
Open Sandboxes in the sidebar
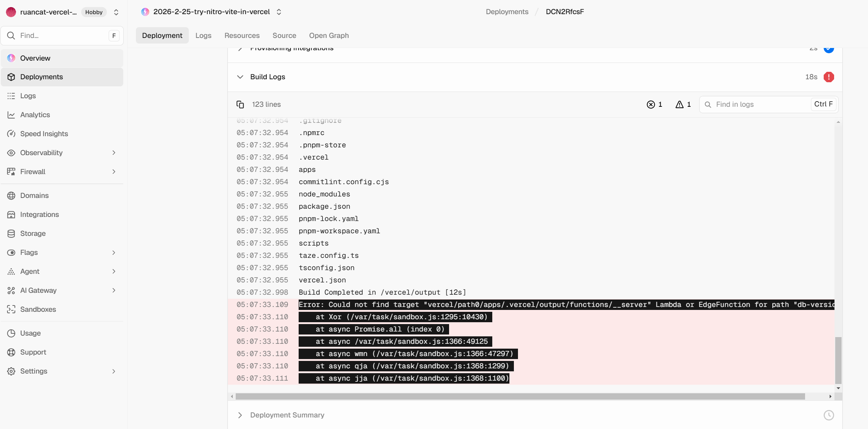(38, 309)
